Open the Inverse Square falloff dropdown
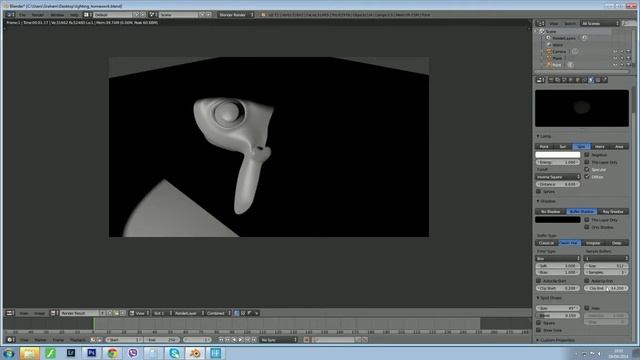 click(558, 177)
